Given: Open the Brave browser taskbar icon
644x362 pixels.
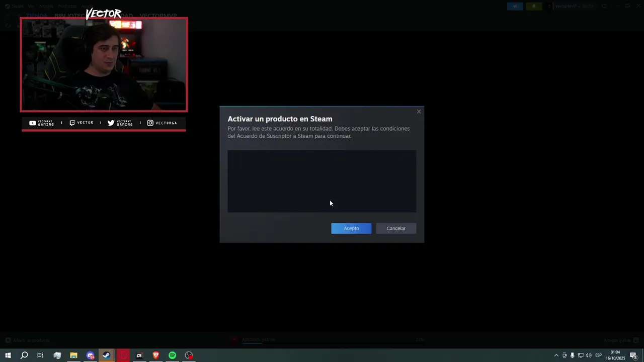Looking at the screenshot, I should pos(156,355).
